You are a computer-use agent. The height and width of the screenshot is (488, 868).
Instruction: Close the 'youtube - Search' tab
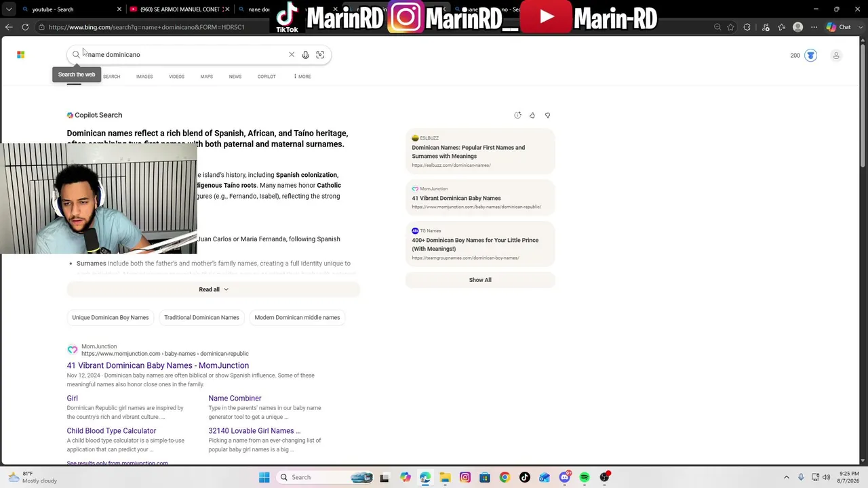(119, 9)
